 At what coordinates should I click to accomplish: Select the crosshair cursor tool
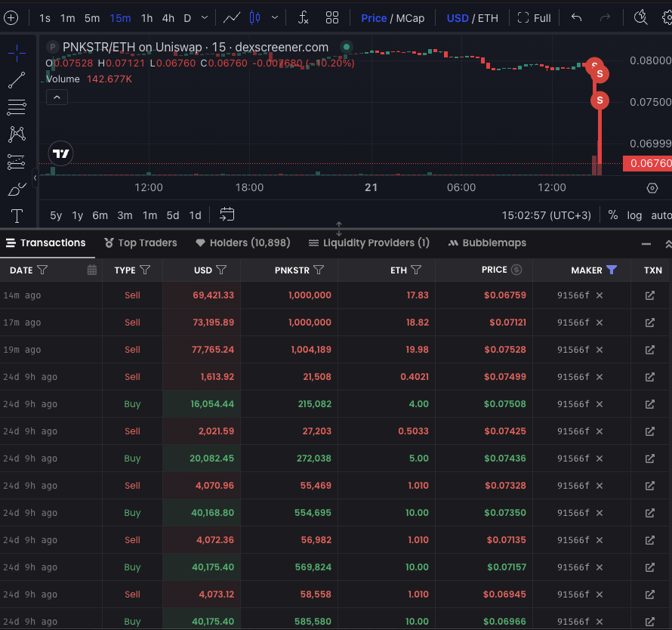pyautogui.click(x=16, y=53)
